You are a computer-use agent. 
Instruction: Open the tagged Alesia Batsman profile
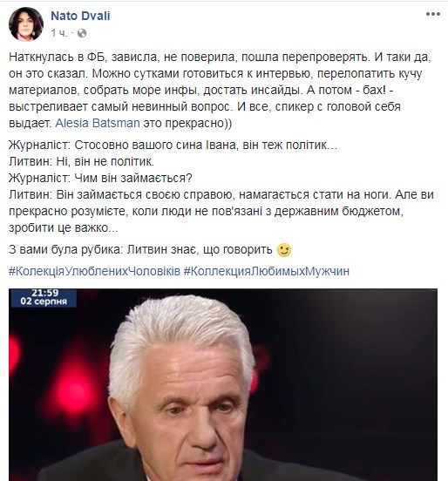[x=98, y=123]
